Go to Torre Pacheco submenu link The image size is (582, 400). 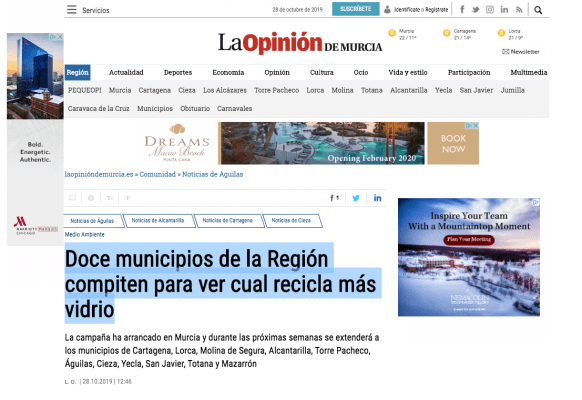(277, 90)
